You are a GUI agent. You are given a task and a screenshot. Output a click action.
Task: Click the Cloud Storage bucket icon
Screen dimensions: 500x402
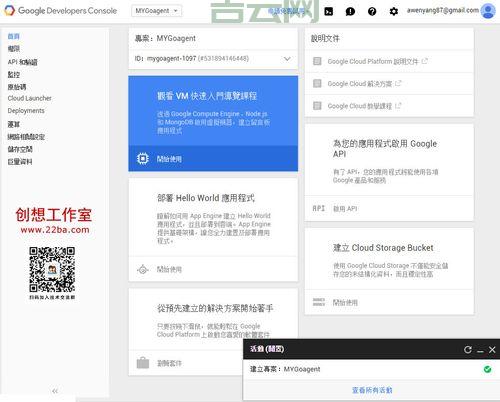[x=319, y=302]
